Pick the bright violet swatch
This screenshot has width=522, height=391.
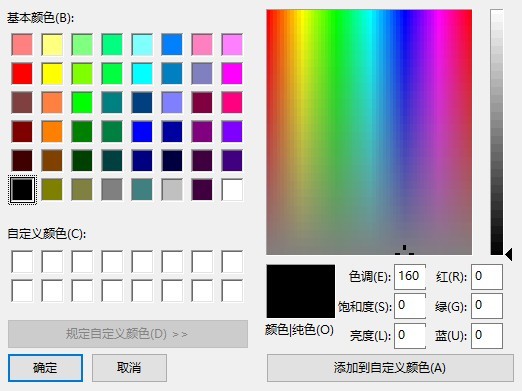[x=232, y=131]
